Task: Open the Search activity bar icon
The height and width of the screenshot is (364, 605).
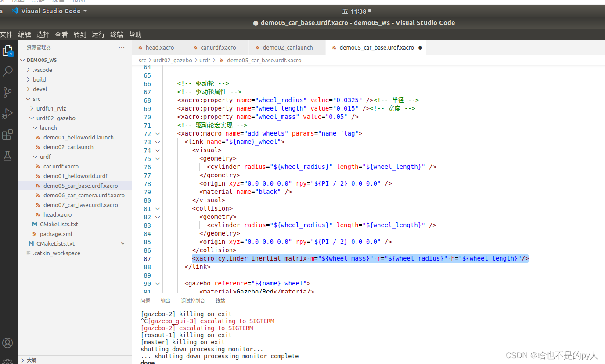Action: pyautogui.click(x=8, y=71)
